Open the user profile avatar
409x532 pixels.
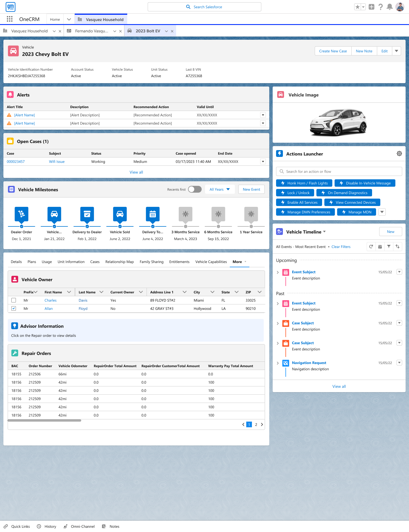point(400,7)
